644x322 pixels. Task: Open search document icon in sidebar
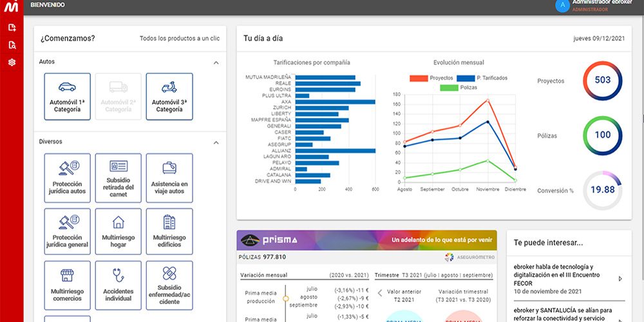pos(12,45)
